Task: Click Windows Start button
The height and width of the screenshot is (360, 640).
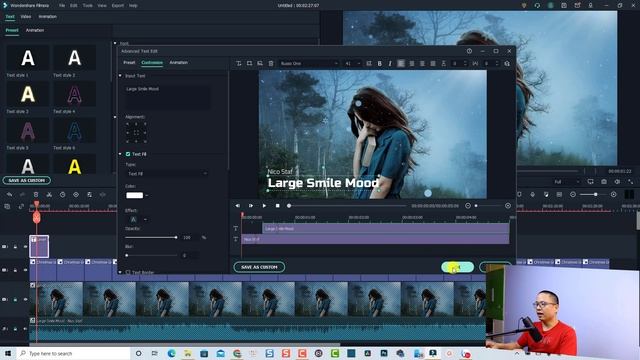Action: 7,353
